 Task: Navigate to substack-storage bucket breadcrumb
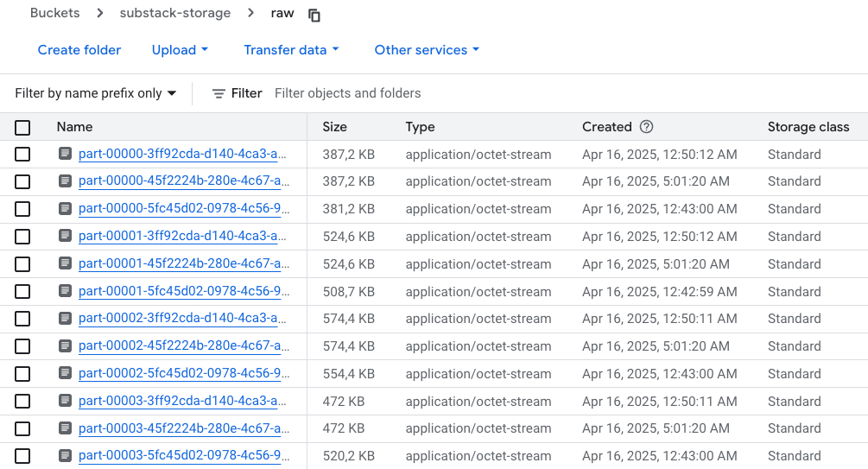tap(175, 13)
